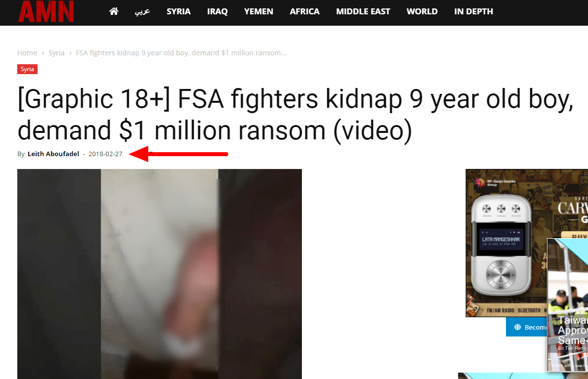Click the AMN logo

46,11
